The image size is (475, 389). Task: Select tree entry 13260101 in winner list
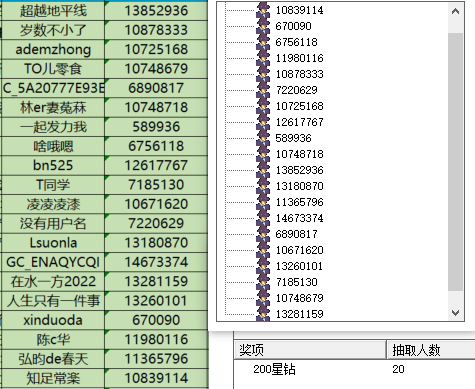pyautogui.click(x=299, y=266)
